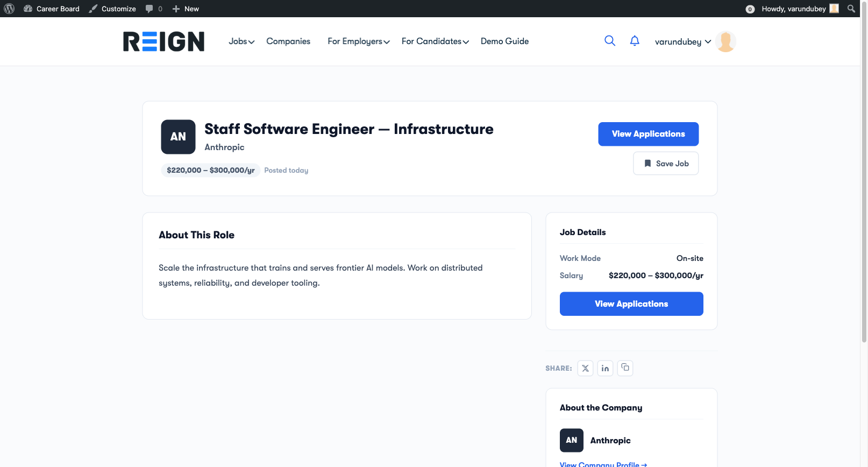Open the Customize theme option

pyautogui.click(x=112, y=9)
